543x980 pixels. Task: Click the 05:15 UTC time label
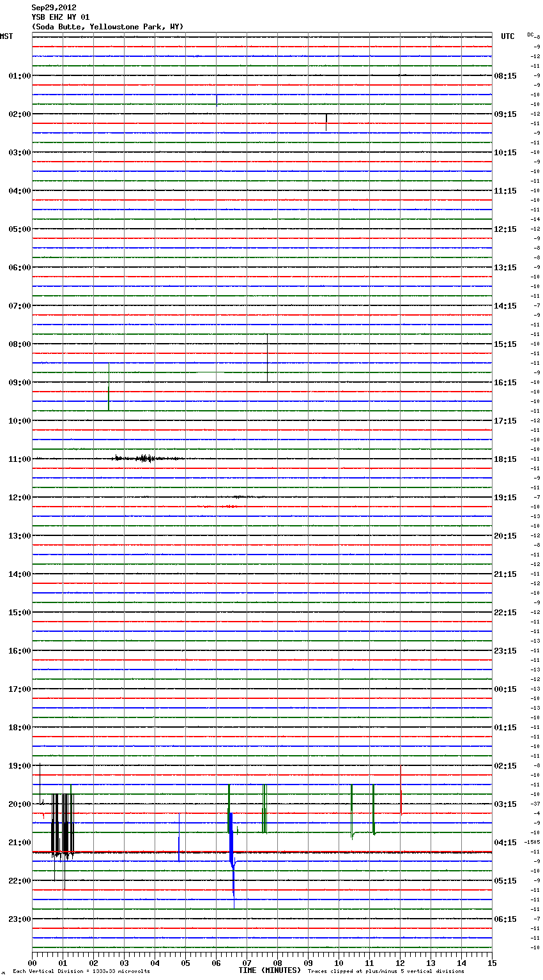tap(505, 881)
